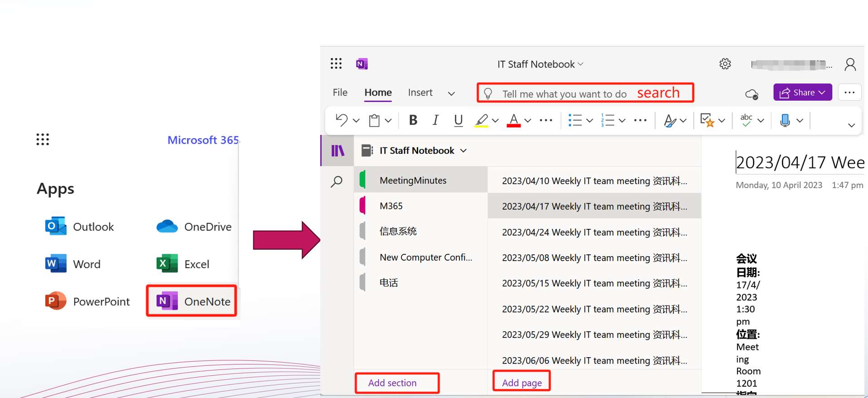868x398 pixels.
Task: Click the dictate microphone icon
Action: point(785,120)
